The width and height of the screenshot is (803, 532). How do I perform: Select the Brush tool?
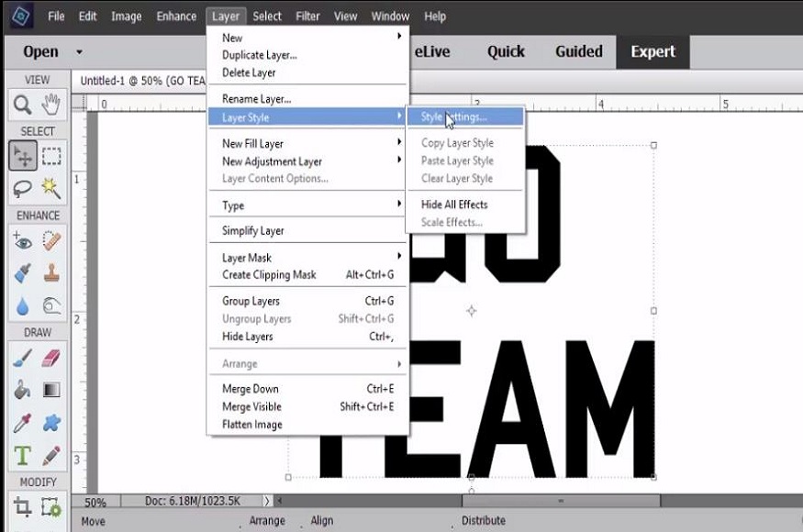(23, 358)
